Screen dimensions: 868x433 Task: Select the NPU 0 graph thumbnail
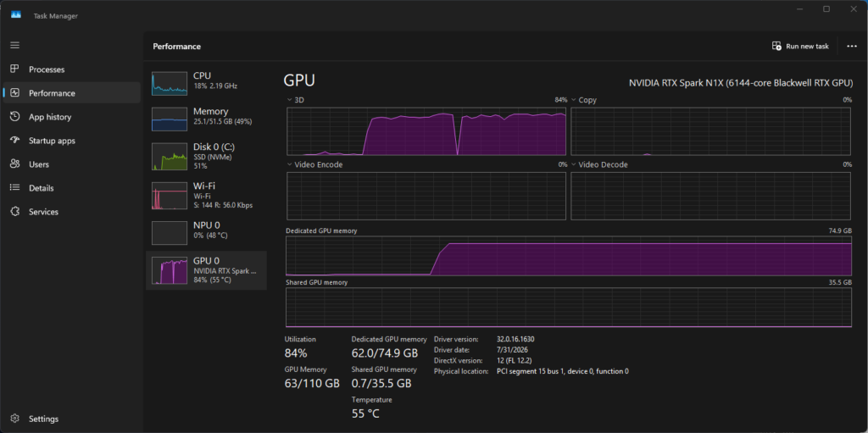click(x=170, y=232)
